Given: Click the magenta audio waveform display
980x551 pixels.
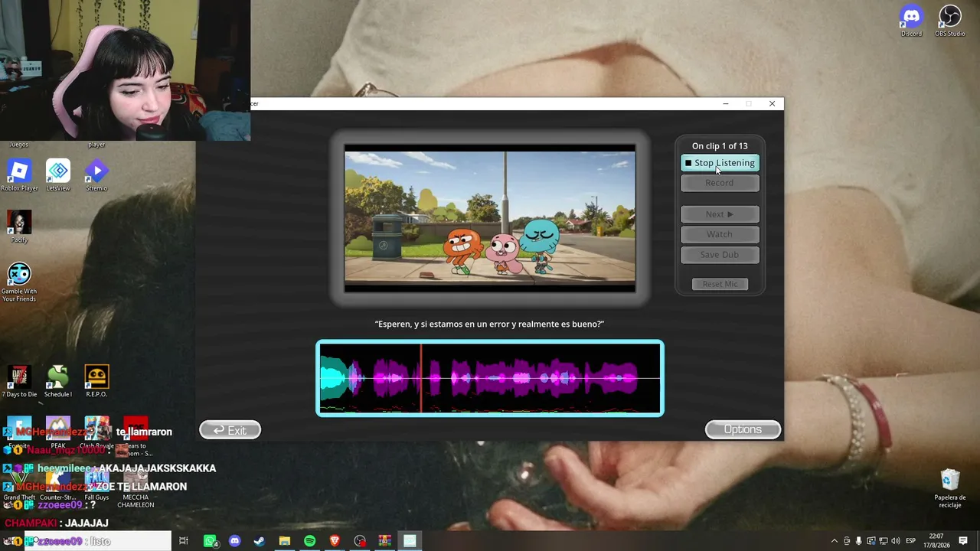Looking at the screenshot, I should [490, 378].
